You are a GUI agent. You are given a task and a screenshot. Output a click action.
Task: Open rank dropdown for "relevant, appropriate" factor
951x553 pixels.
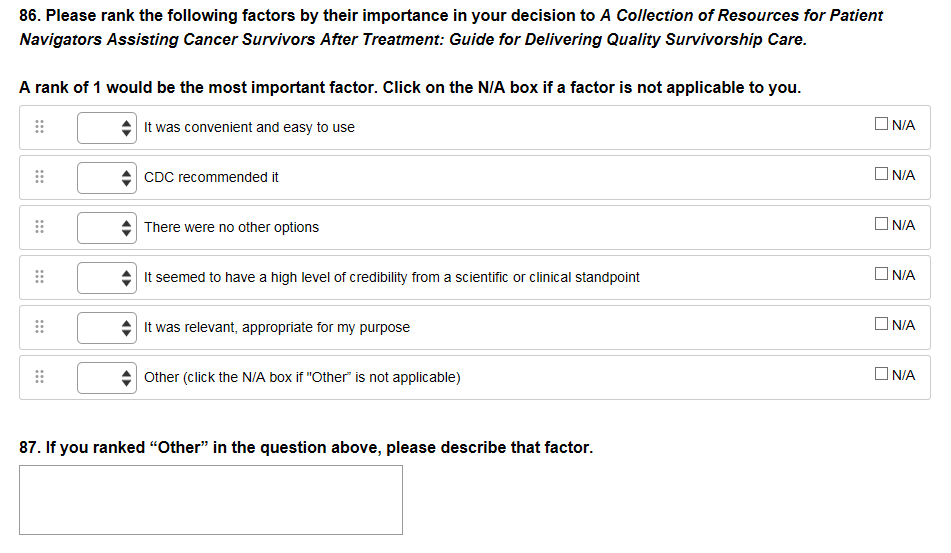(107, 327)
